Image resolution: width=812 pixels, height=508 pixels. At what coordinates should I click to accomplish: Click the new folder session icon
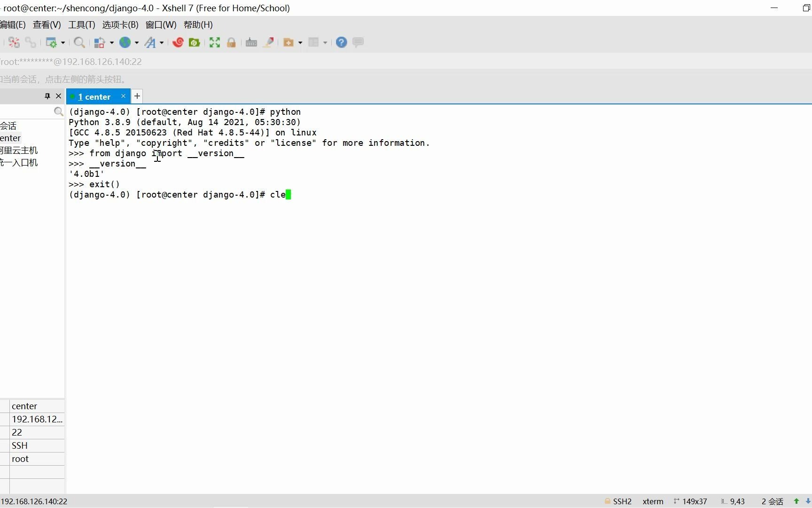pos(289,43)
